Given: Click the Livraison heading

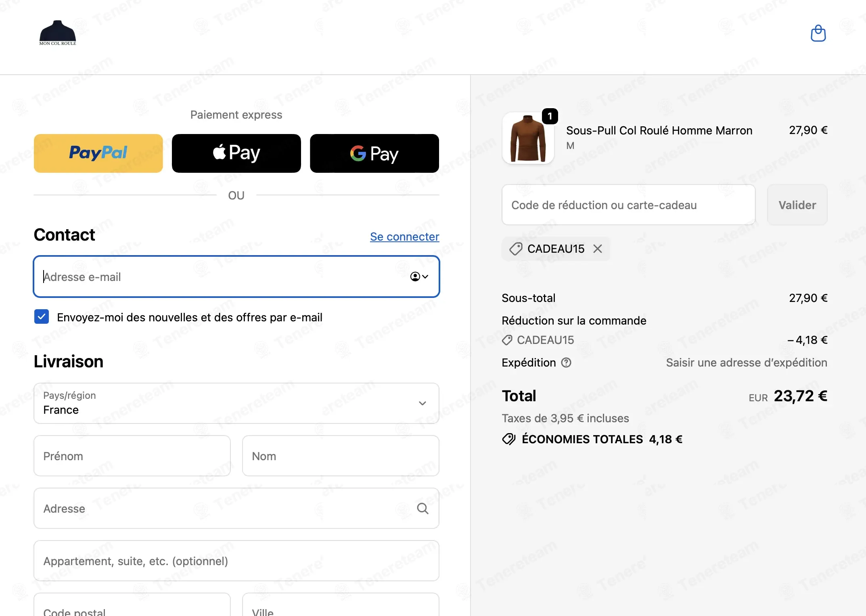Looking at the screenshot, I should click(69, 361).
